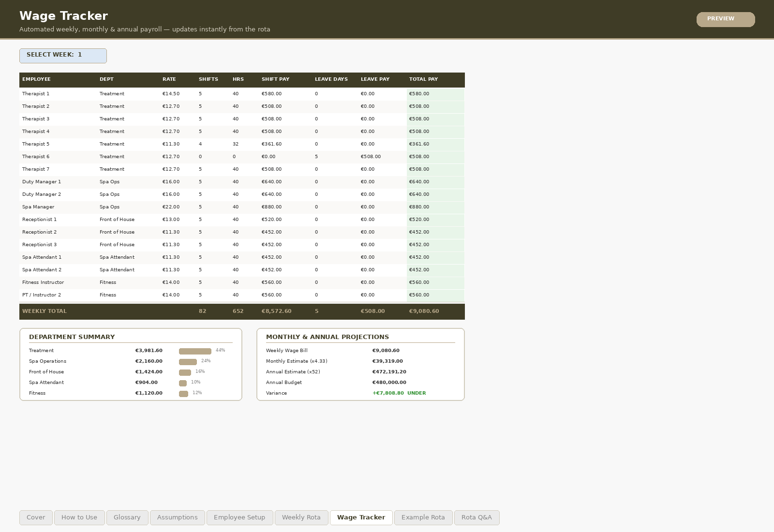774x532 pixels.
Task: Switch to the Employee Setup tab
Action: point(239,517)
